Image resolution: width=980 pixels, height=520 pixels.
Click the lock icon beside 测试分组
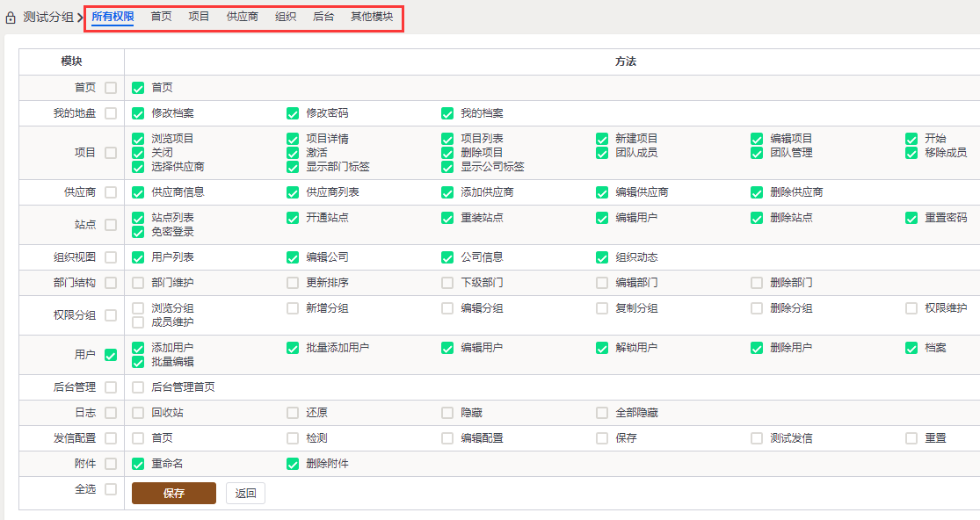pyautogui.click(x=10, y=18)
